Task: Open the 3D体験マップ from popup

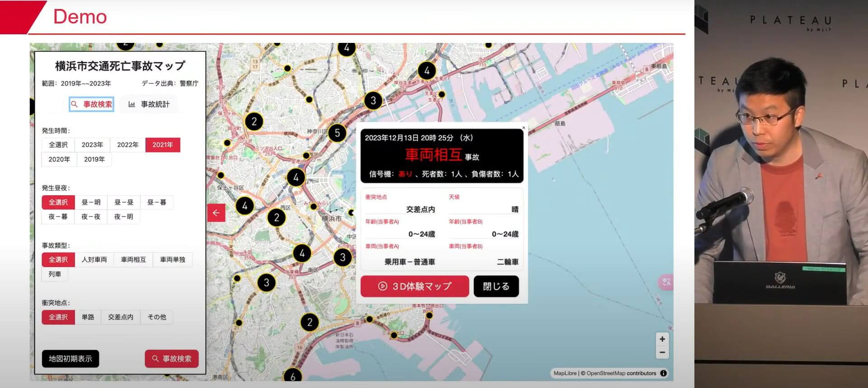Action: coord(415,286)
